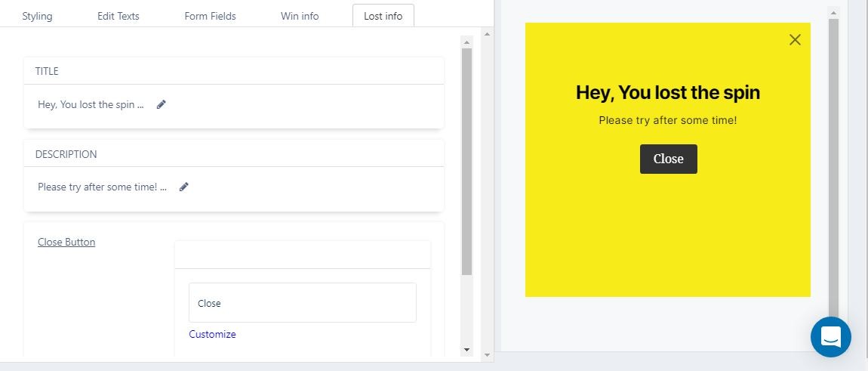Focus the Close button text input field

[x=302, y=303]
